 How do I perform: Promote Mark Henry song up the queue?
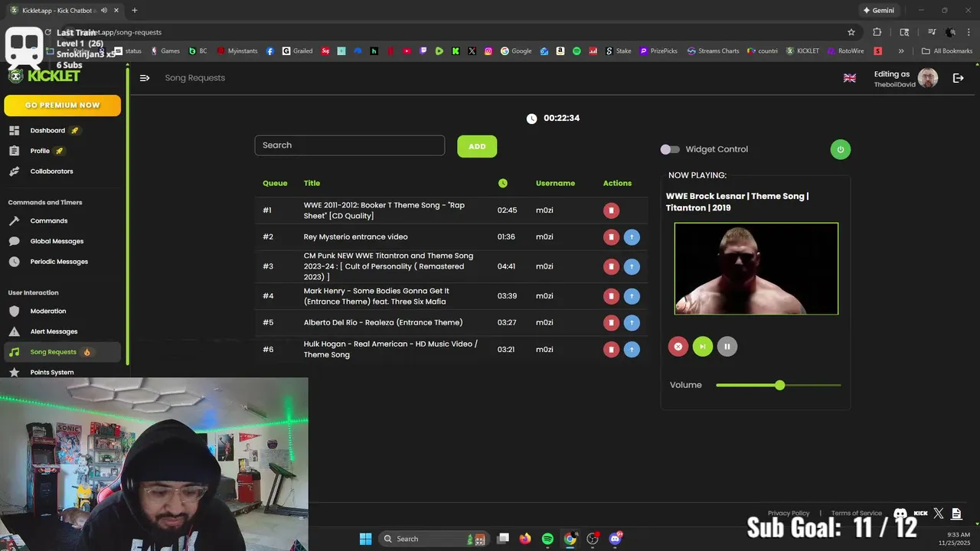[632, 296]
